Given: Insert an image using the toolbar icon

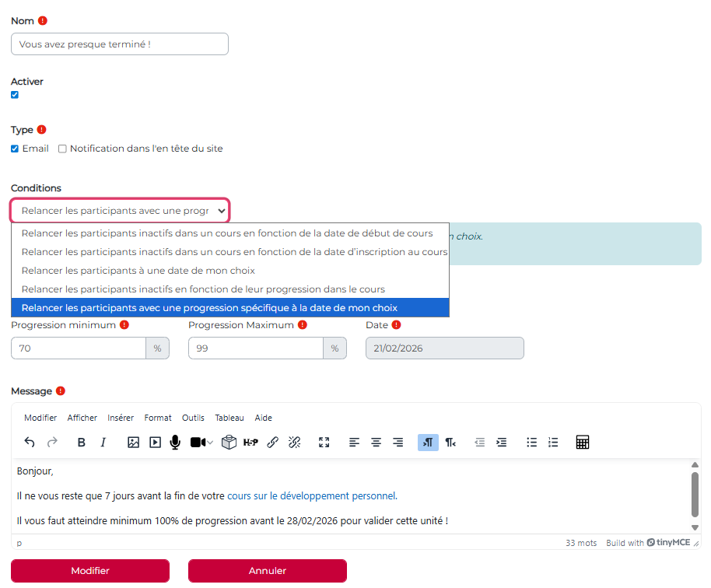Looking at the screenshot, I should (x=133, y=443).
